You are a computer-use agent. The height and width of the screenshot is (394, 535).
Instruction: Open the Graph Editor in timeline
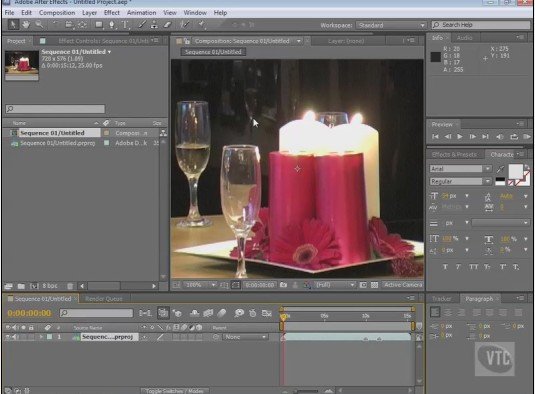(266, 313)
